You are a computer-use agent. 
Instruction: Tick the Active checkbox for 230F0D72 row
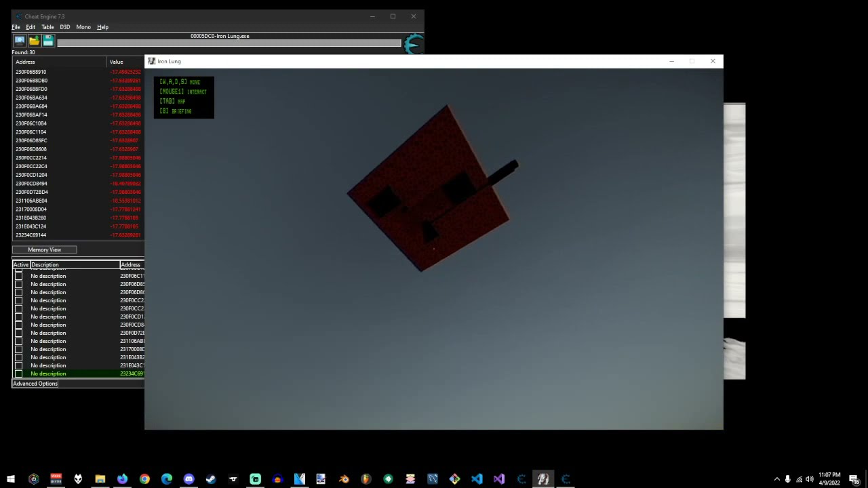[x=18, y=333]
